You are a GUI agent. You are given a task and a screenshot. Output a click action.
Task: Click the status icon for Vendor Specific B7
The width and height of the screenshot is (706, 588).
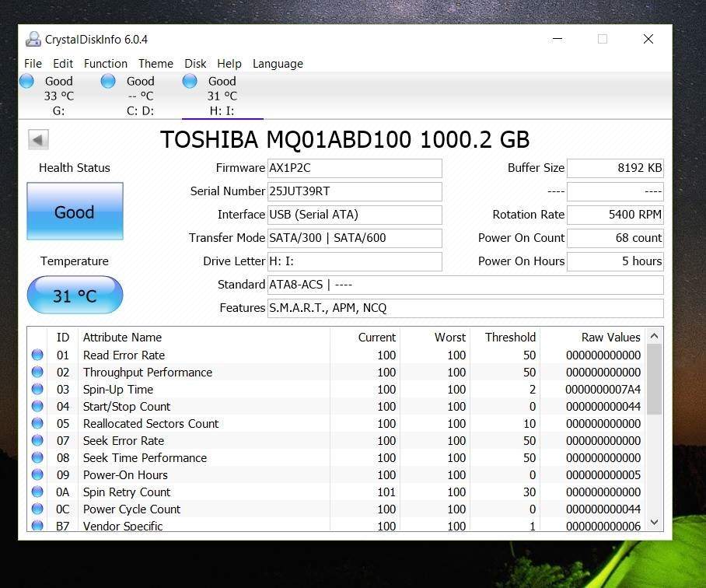(x=37, y=526)
